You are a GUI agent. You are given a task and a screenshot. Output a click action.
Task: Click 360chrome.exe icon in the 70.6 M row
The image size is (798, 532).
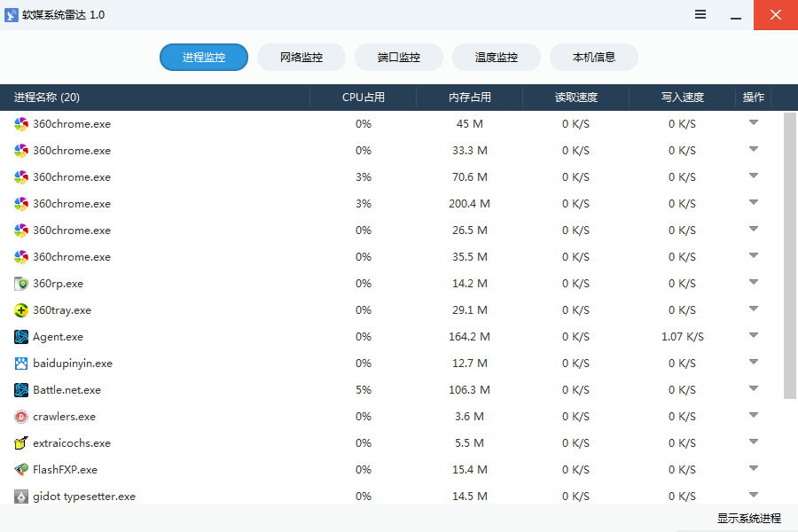click(x=21, y=177)
